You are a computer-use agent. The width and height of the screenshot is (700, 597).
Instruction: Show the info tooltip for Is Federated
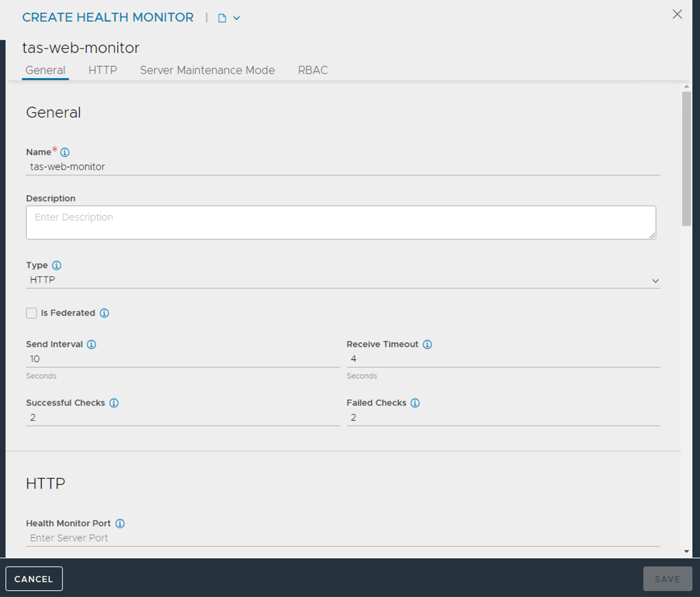[104, 313]
